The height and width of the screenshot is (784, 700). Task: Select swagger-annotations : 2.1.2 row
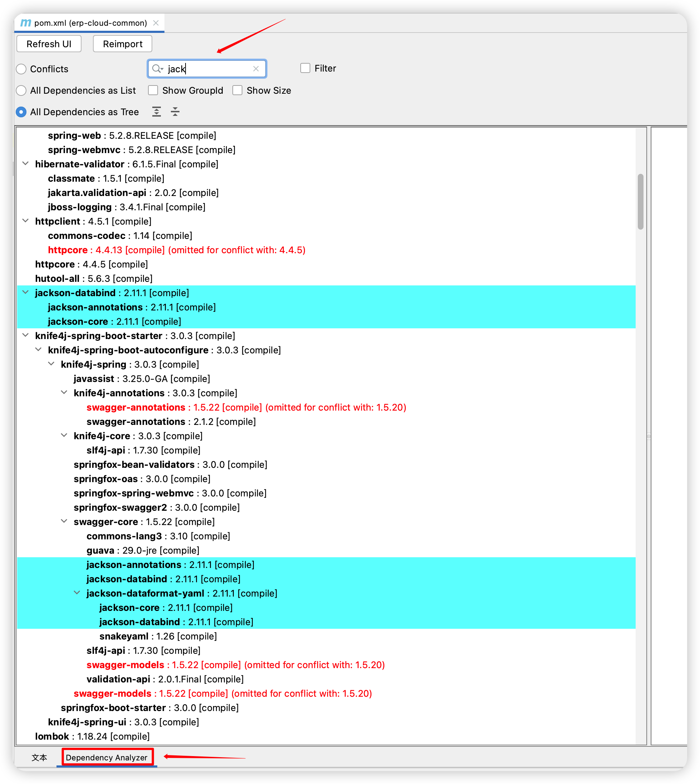(171, 422)
